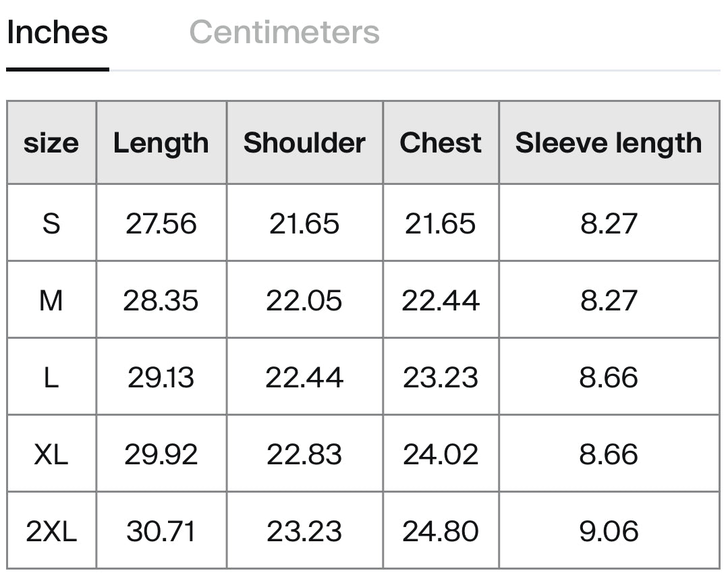Switch to the Centimeters tab
The height and width of the screenshot is (577, 728).
284,32
